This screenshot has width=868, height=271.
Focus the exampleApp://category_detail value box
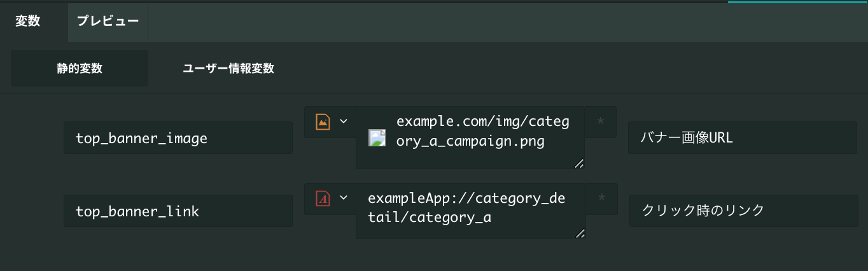470,211
